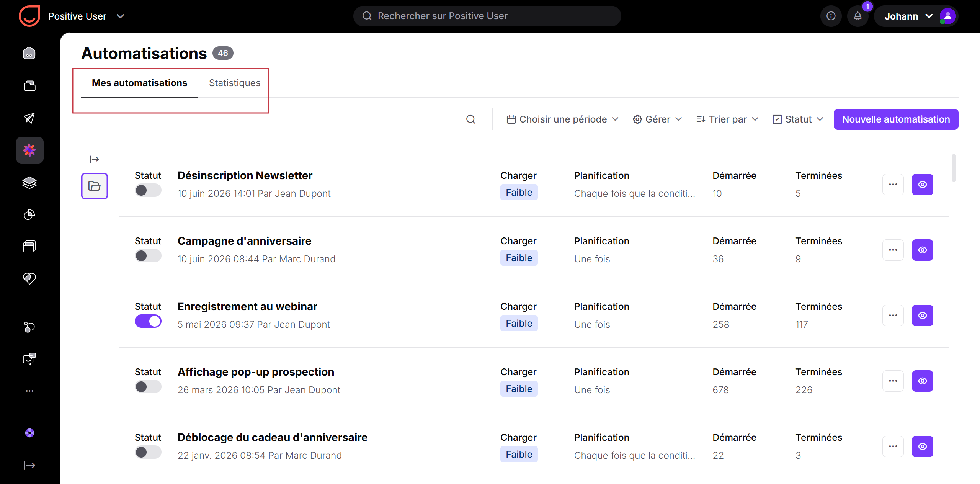Click the Démarrée value 258
Screen dimensions: 980x484
click(721, 325)
